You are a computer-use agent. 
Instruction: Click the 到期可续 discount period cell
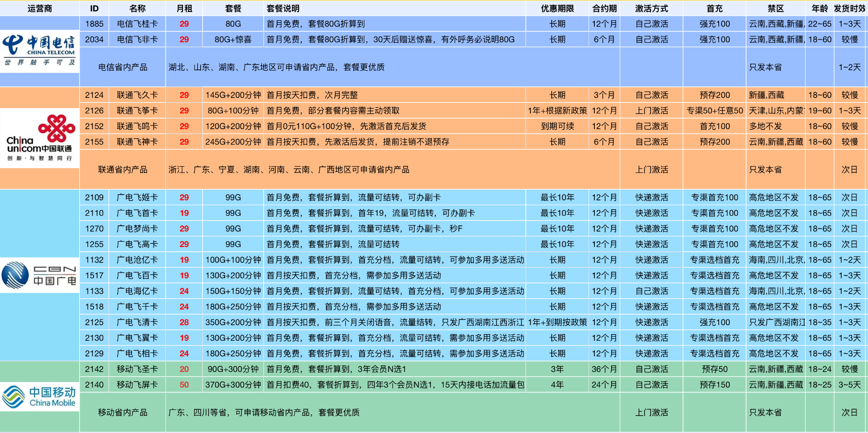coord(557,126)
